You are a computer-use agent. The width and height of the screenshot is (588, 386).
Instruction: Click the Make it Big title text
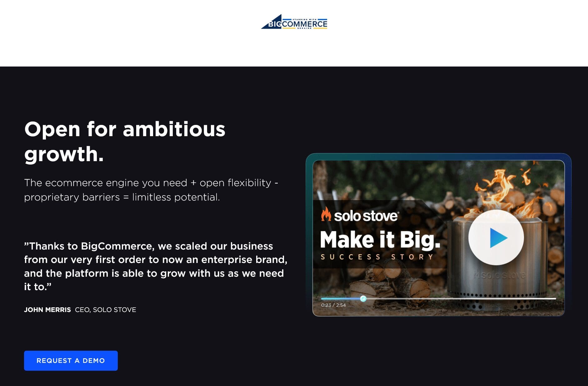click(380, 240)
